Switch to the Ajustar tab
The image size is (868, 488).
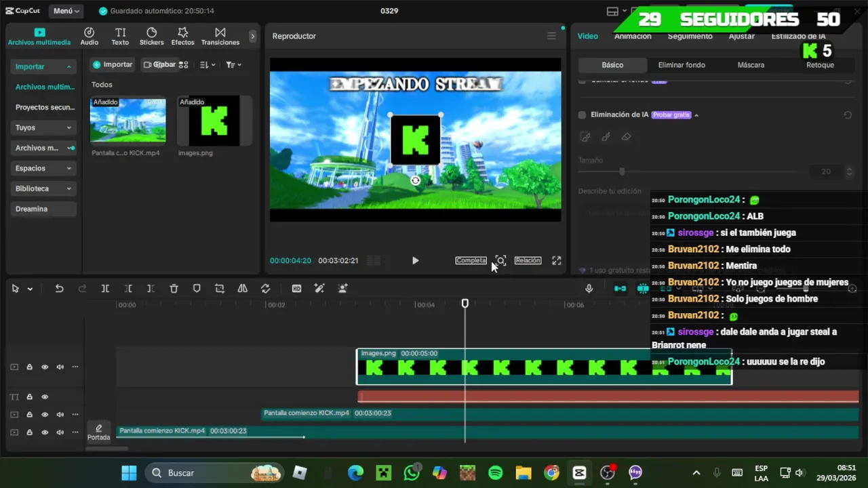742,37
